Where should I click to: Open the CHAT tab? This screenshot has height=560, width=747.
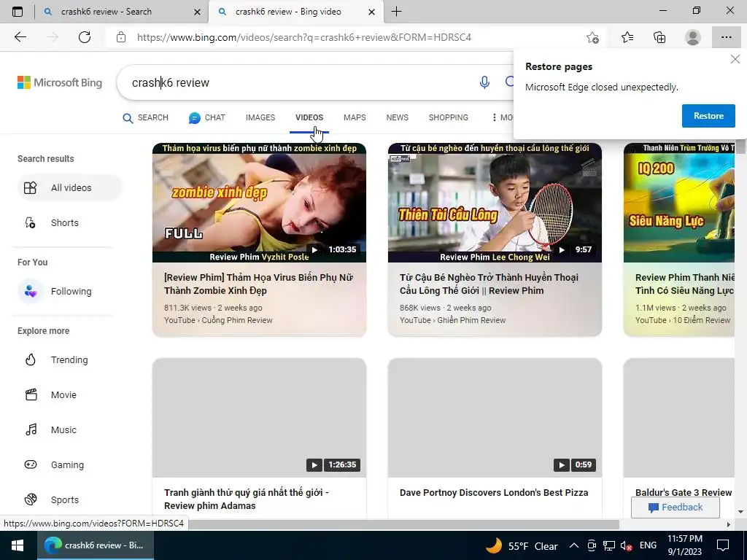pyautogui.click(x=206, y=117)
